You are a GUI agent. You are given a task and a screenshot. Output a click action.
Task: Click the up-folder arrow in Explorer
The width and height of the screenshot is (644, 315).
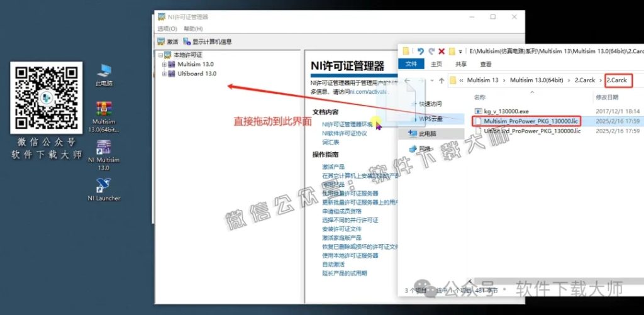click(441, 80)
